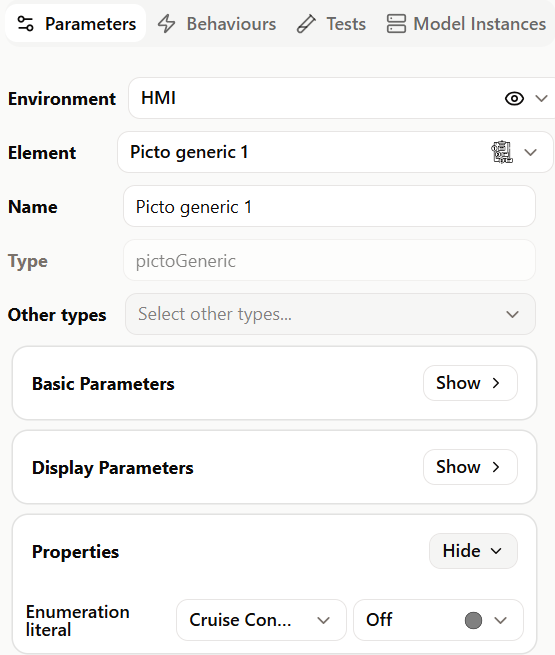Switch to the Behaviours tab
This screenshot has width=555, height=655.
217,23
